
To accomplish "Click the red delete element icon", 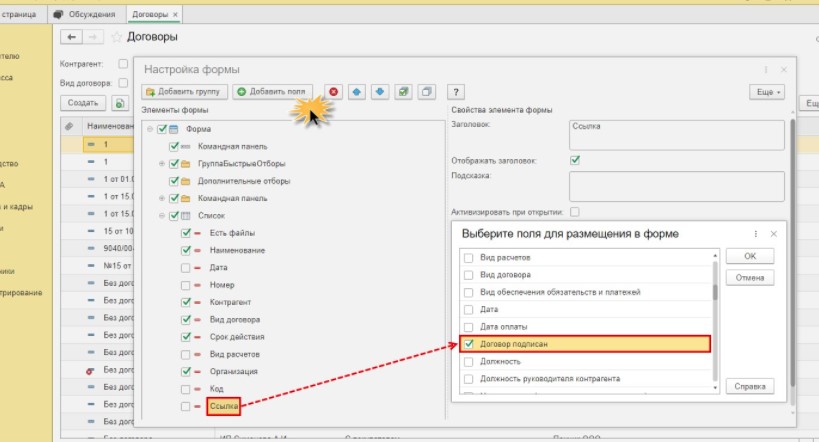I will (333, 92).
